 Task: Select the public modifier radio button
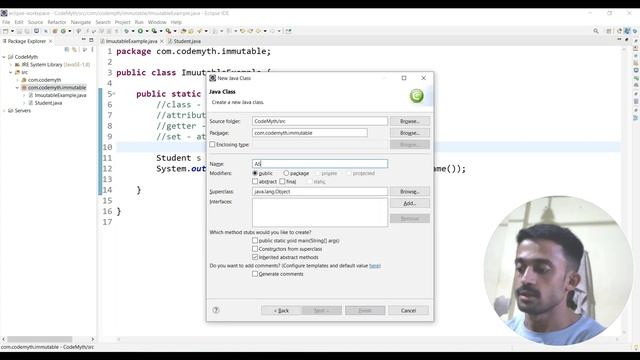coord(255,173)
